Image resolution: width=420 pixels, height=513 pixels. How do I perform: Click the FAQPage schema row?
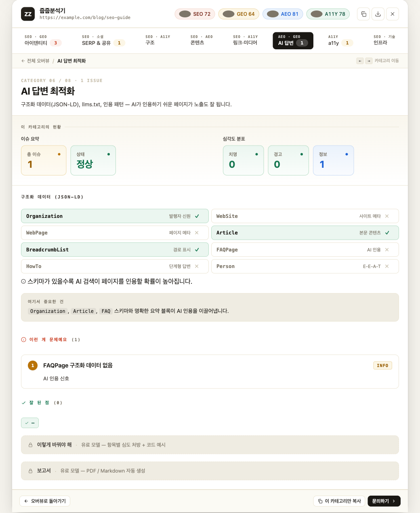click(x=305, y=249)
